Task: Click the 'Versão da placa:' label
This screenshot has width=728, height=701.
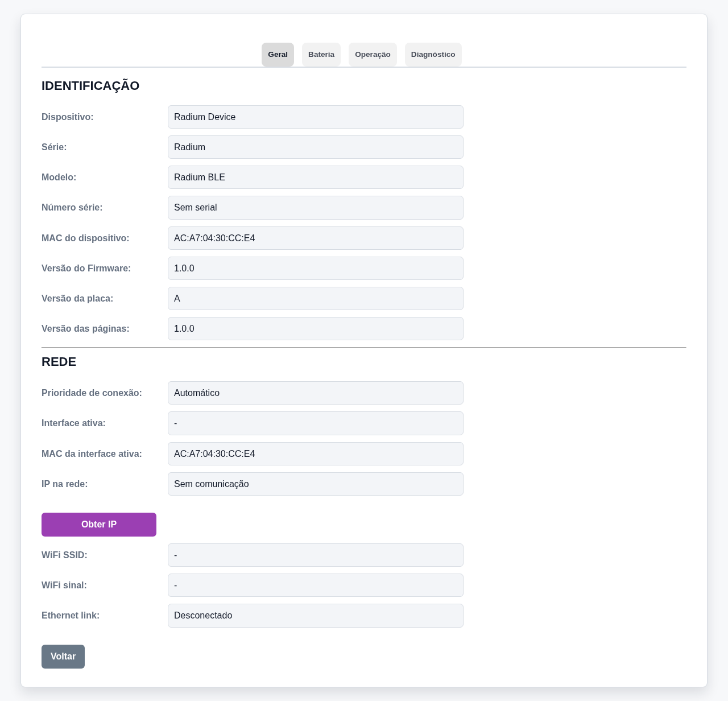Action: [77, 298]
